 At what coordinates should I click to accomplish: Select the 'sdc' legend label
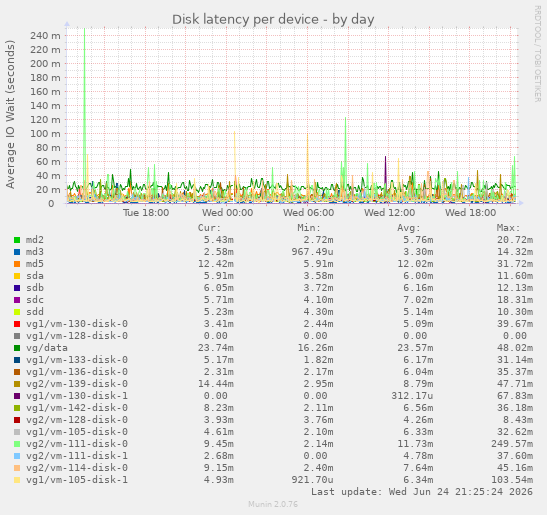pyautogui.click(x=35, y=300)
